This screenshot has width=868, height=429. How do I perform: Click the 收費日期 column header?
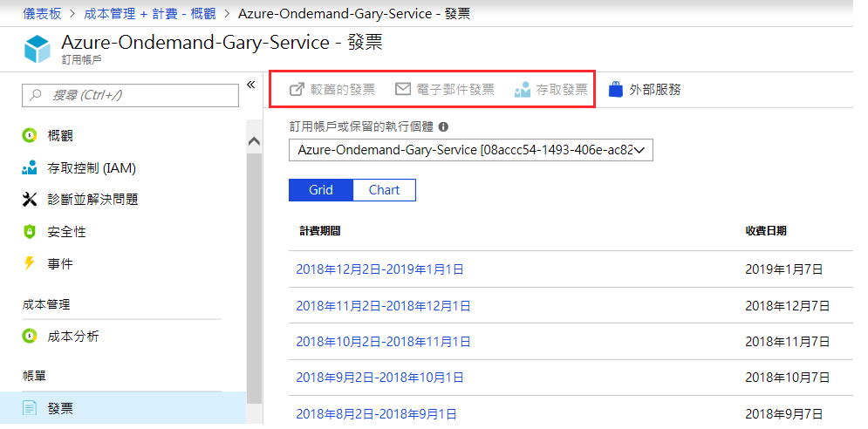pyautogui.click(x=766, y=231)
